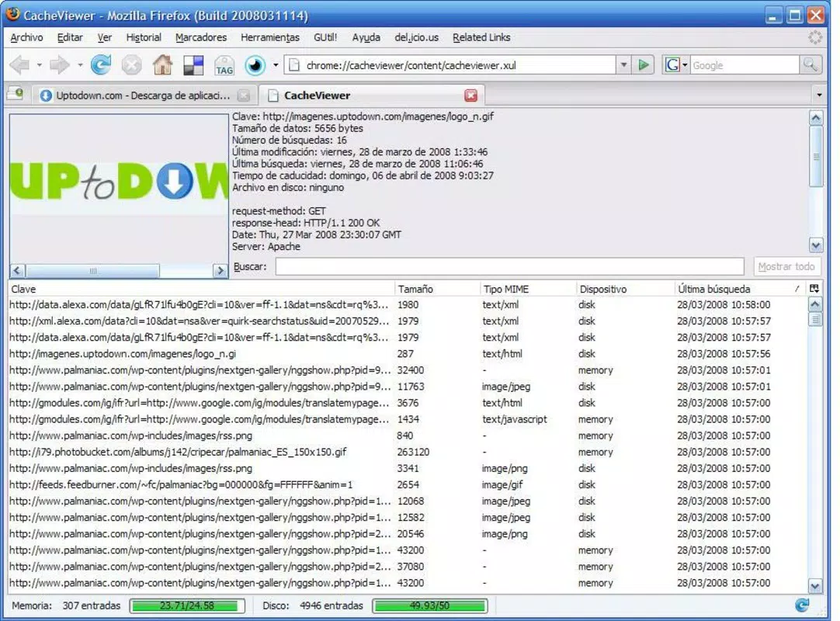Viewport: 840px width, 621px height.
Task: Focus the Buscar search field
Action: pos(509,266)
